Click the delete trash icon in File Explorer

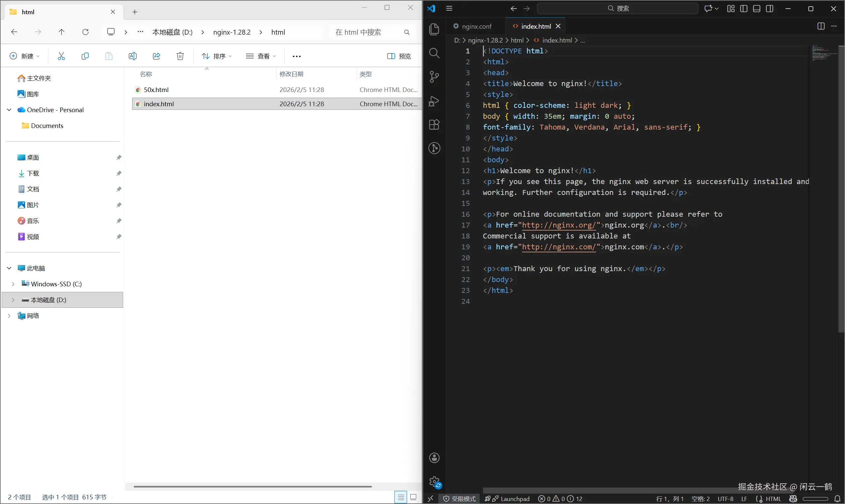pos(180,56)
